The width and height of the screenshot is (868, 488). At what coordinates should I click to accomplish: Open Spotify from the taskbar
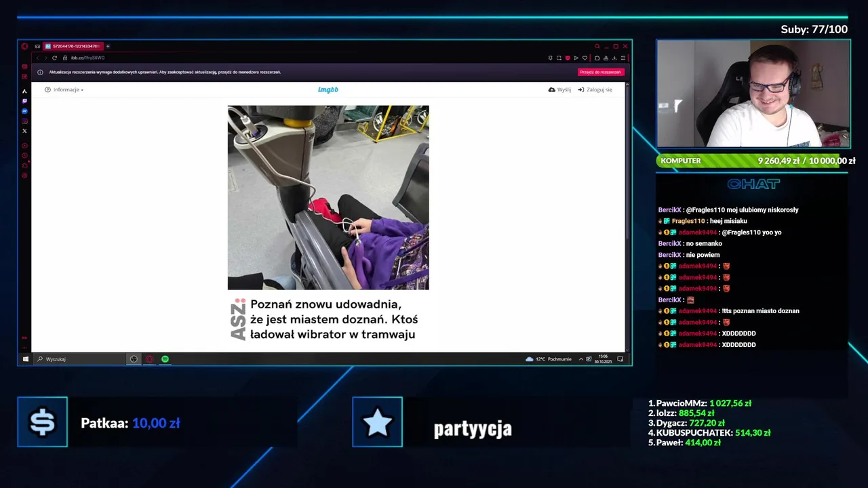(165, 359)
